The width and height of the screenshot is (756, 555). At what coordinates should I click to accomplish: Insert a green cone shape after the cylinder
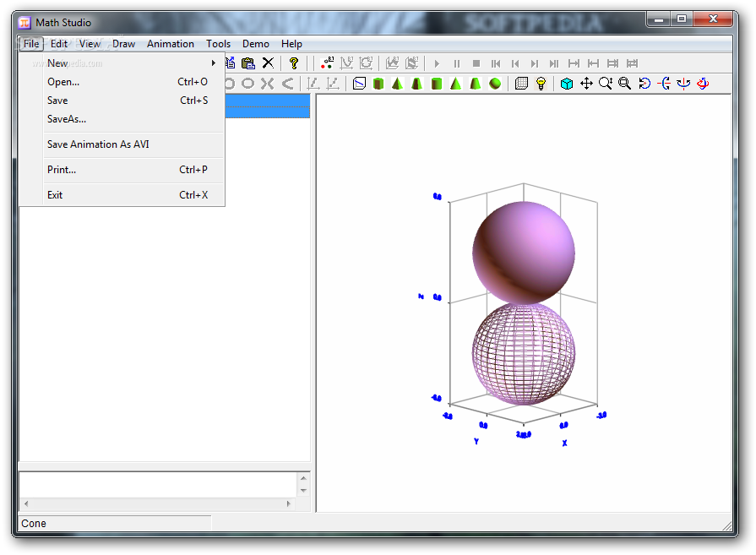click(397, 84)
